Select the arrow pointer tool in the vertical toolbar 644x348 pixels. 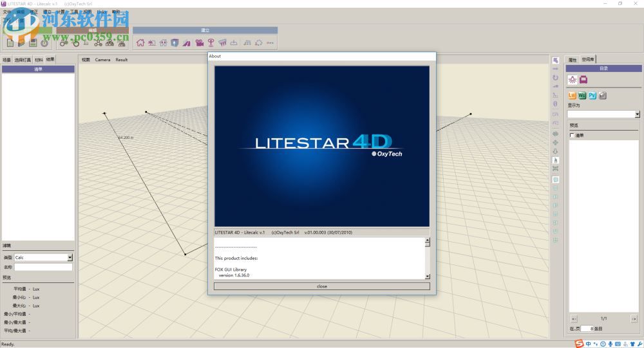(x=555, y=60)
